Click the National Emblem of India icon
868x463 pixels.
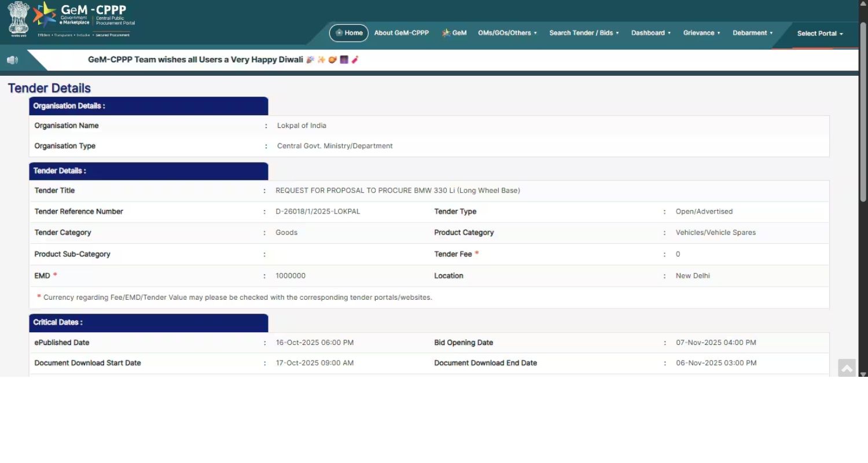coord(19,19)
